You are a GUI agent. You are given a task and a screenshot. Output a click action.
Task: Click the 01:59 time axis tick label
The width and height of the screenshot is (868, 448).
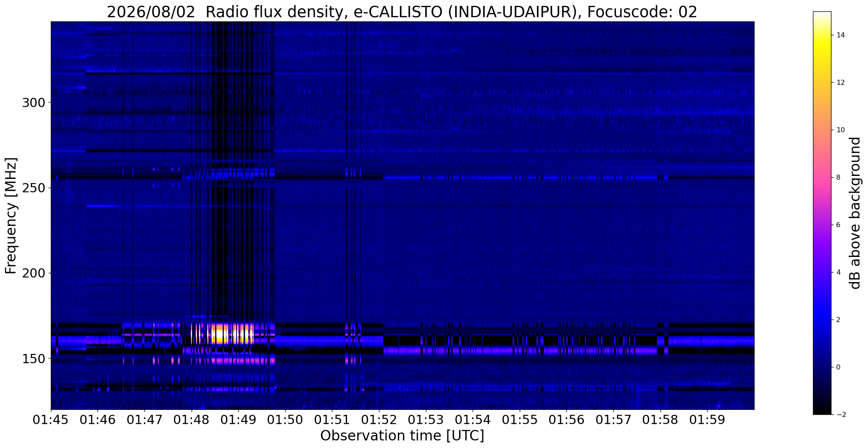click(707, 420)
